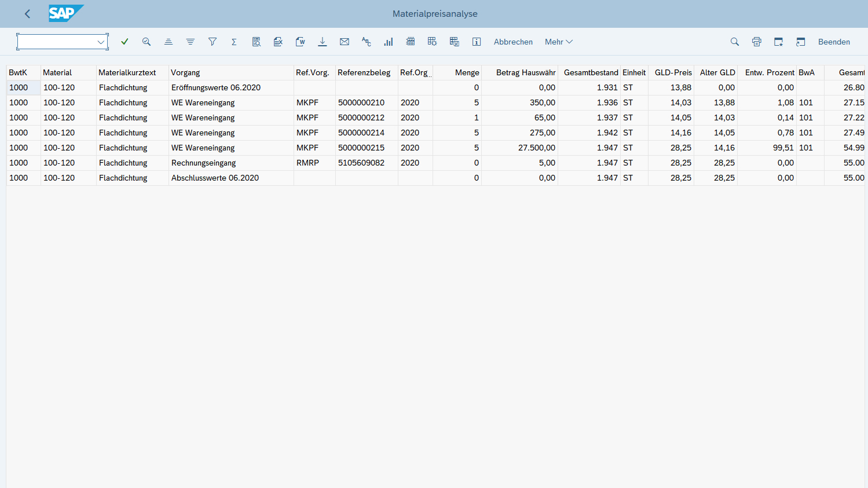Click the Entw. Prozent value 1,08
Viewport: 868px width, 488px height.
[767, 102]
